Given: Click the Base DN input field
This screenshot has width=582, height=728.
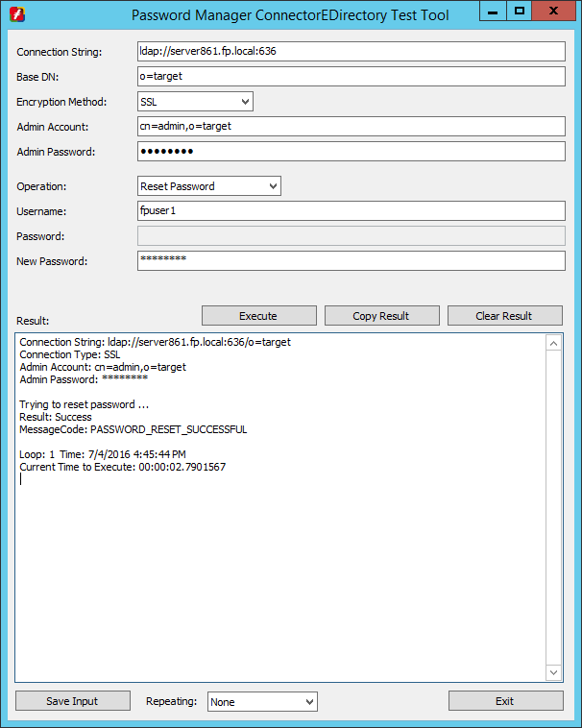Looking at the screenshot, I should [352, 76].
